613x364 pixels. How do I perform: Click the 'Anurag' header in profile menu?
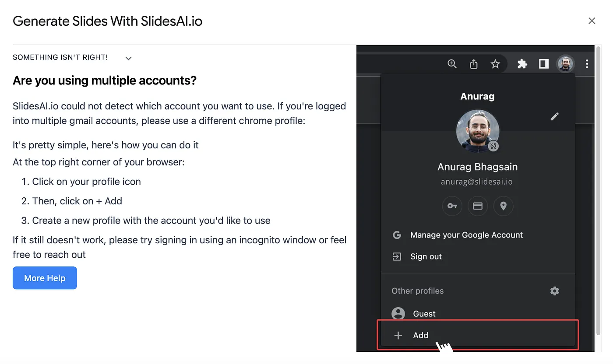[478, 96]
